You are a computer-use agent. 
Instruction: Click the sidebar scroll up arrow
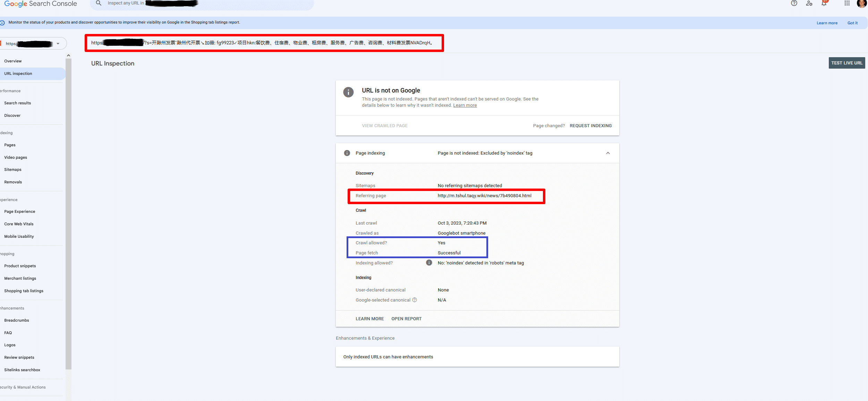point(68,55)
